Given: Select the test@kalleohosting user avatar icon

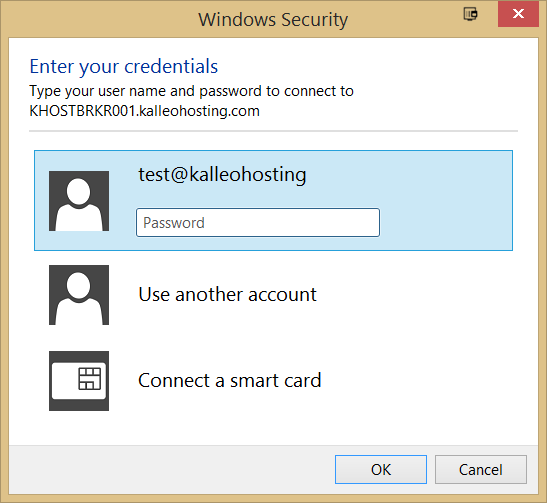Looking at the screenshot, I should pos(79,201).
